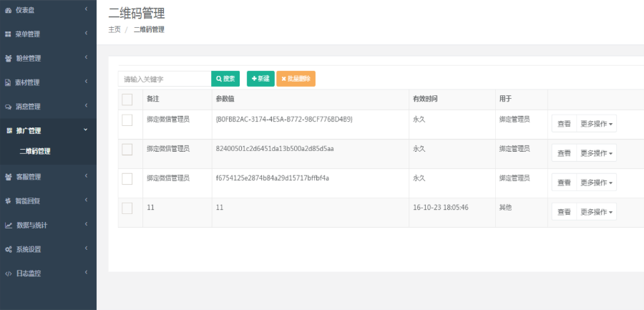Open 更多操作 dropdown for f6754125e2874 row
Screen dimensions: 644x310
click(596, 183)
